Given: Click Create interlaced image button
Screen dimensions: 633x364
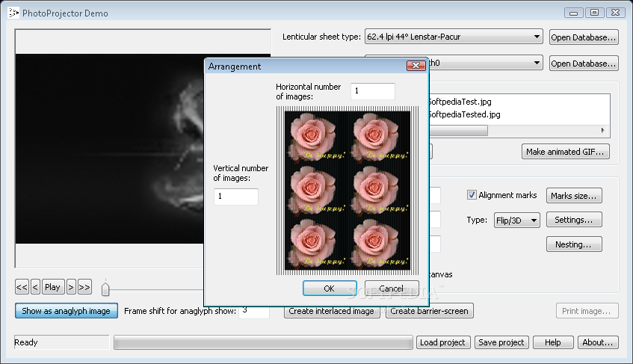Looking at the screenshot, I should point(332,311).
